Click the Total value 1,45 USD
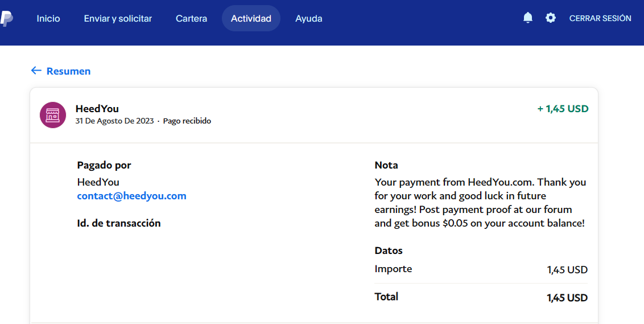This screenshot has height=324, width=644. click(567, 298)
